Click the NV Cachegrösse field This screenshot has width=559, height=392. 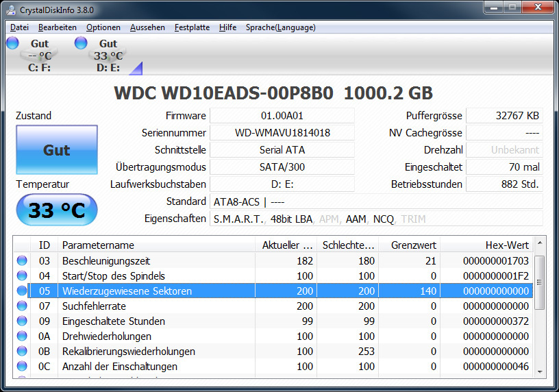point(504,133)
